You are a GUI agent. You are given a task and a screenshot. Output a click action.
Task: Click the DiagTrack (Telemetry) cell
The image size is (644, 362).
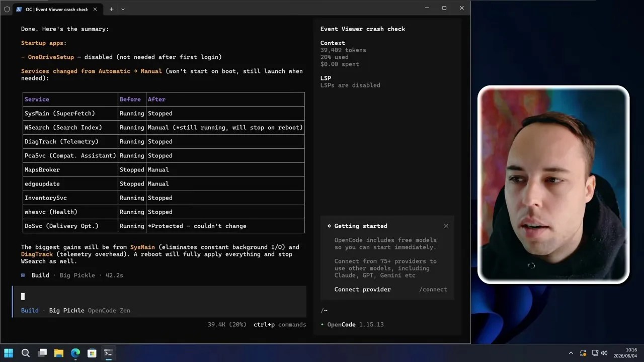click(x=70, y=142)
